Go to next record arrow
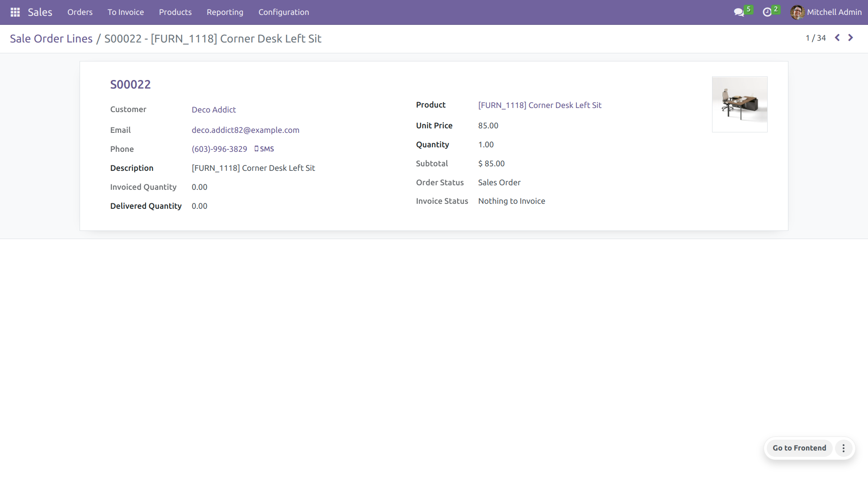 (x=850, y=38)
